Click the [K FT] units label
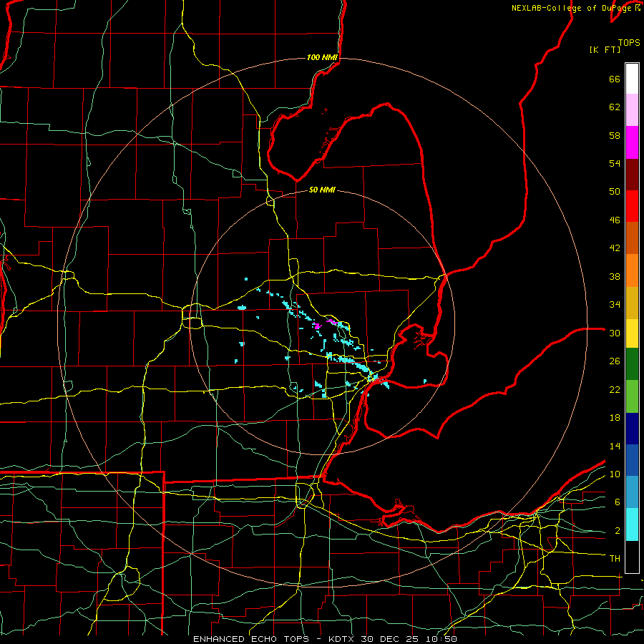 pyautogui.click(x=605, y=49)
